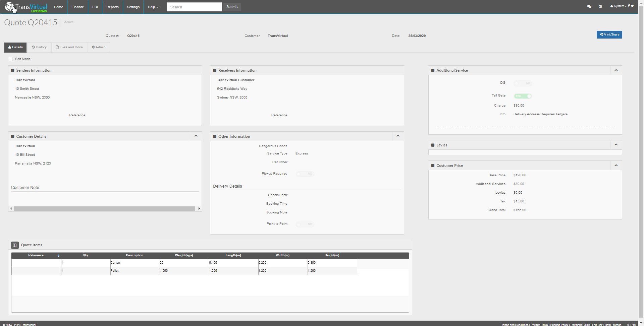The width and height of the screenshot is (644, 326).
Task: Collapse the Other Information panel
Action: tap(398, 136)
